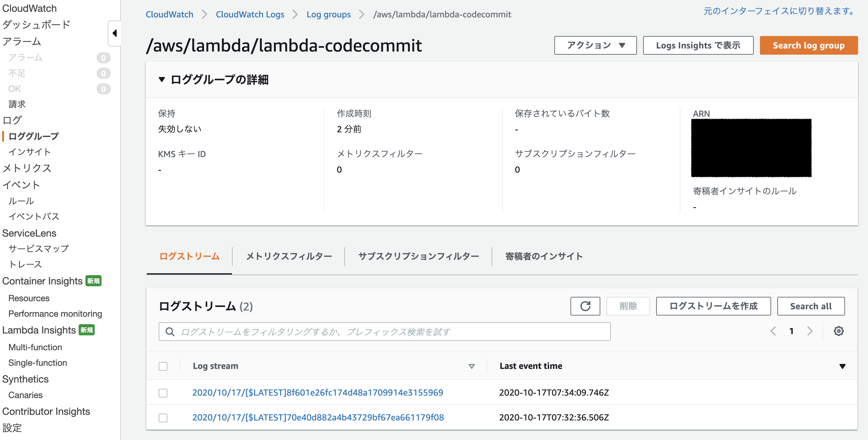The image size is (868, 440).
Task: Sort by Log stream column arrow
Action: click(x=472, y=366)
